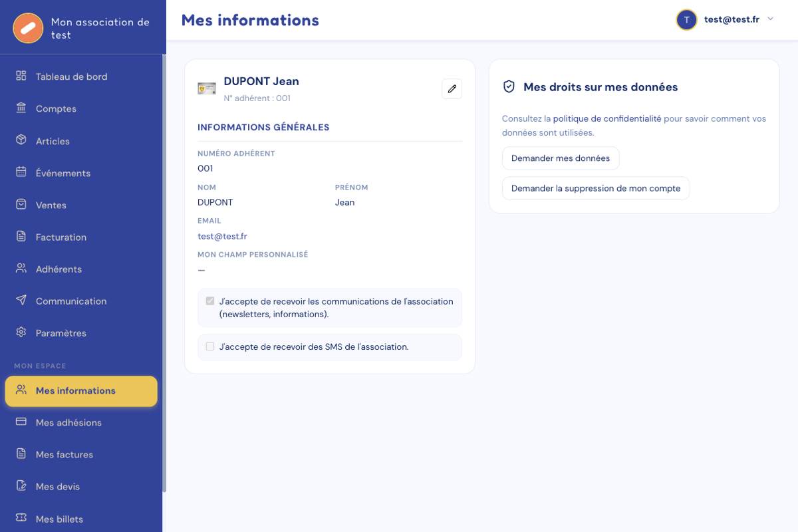Click the association logo icon
This screenshot has width=798, height=532.
pyautogui.click(x=28, y=28)
